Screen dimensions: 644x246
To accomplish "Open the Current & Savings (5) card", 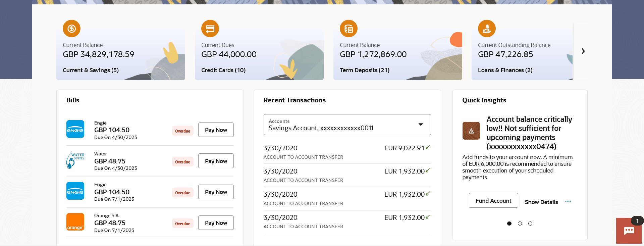I will pos(91,70).
